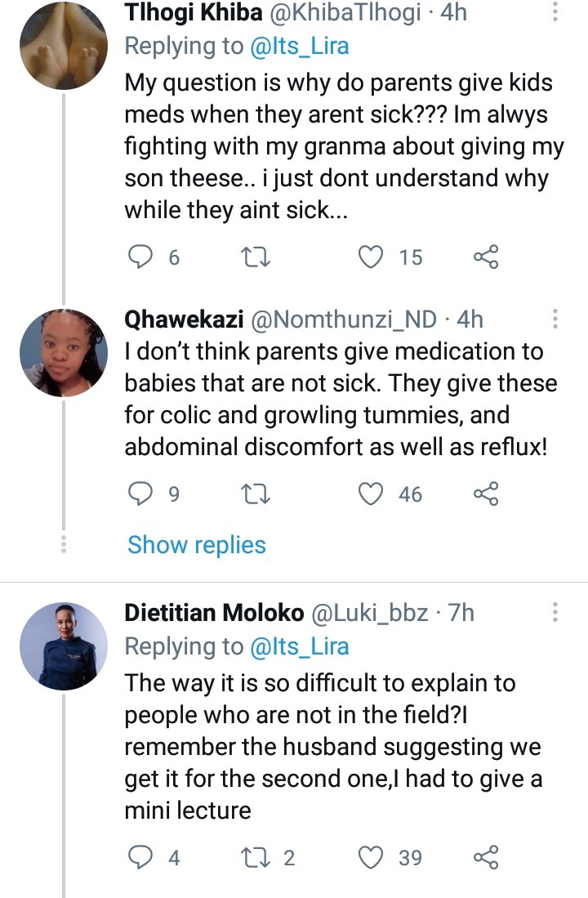
Task: Open more options for Tlhogi Khiba's tweet
Action: (555, 11)
